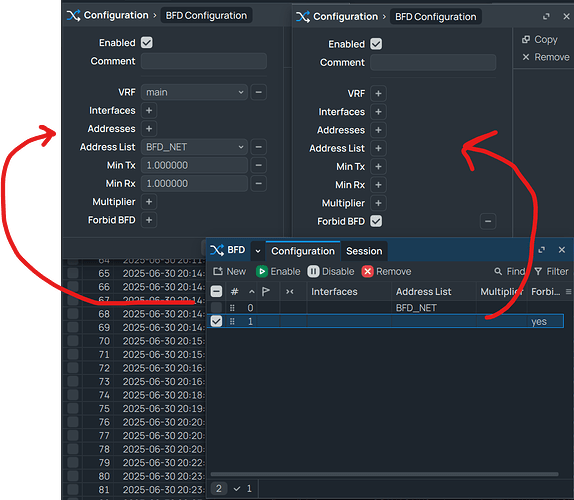
Task: Open the Filter funnel icon
Action: [538, 271]
